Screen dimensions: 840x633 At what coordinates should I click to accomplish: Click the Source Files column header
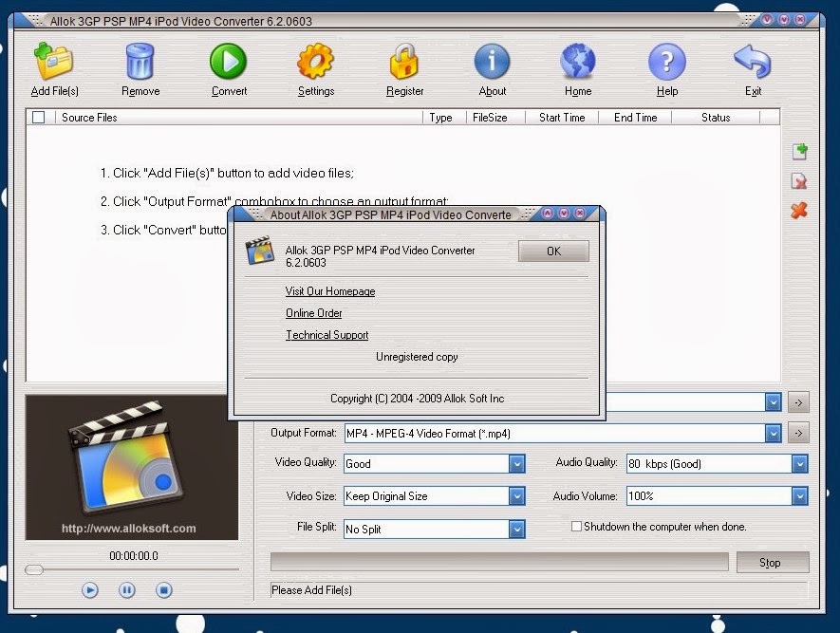coord(239,118)
